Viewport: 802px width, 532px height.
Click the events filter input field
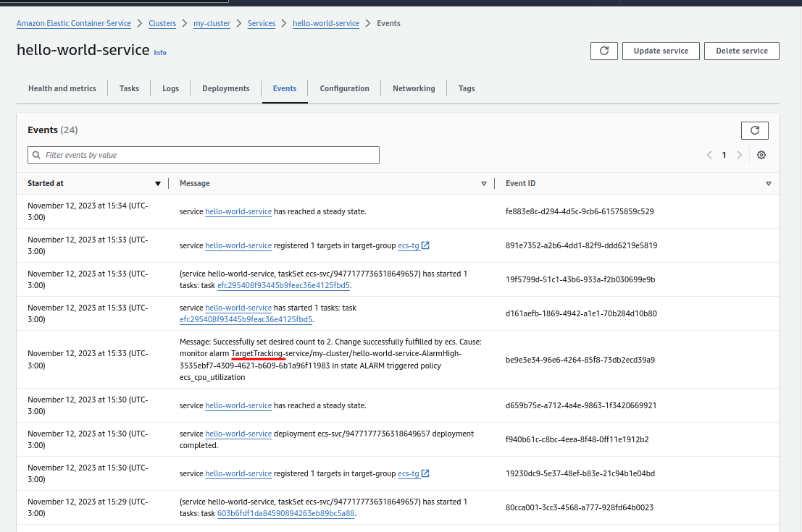point(203,155)
